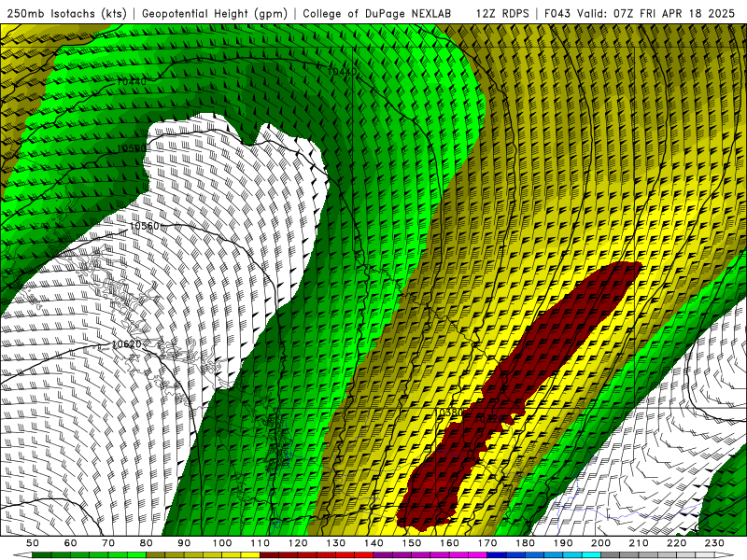The width and height of the screenshot is (747, 560).
Task: Pick the dark blue swatch just after 170
Action: [x=497, y=554]
